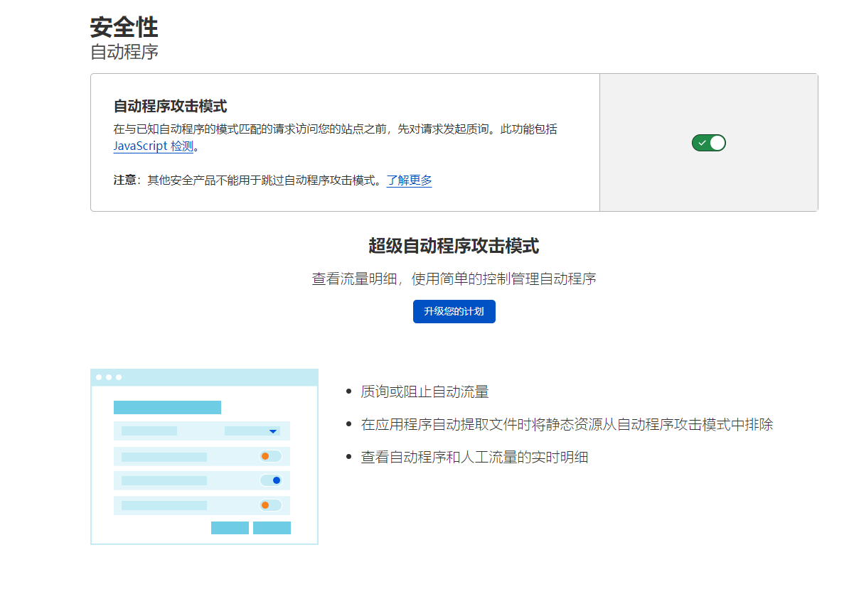Click the top orange toggle in illustration
Screen dimensions: 849x616
pos(270,456)
